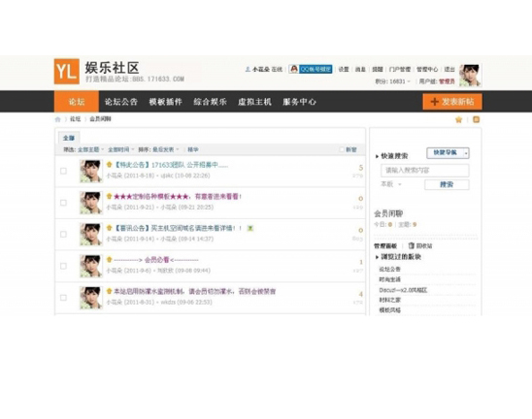Open thread 【特大公告】171633团队 公开招募中
Viewport: 532px width, 419px height.
pos(171,165)
